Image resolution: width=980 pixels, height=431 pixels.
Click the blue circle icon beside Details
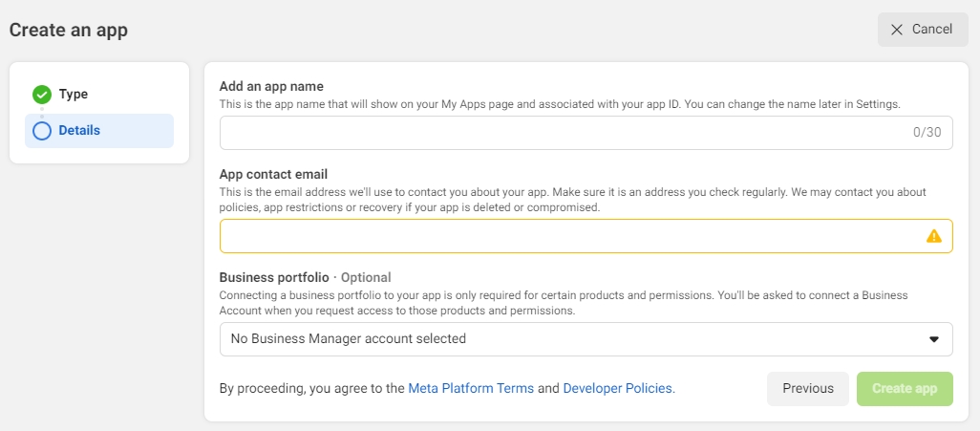[42, 131]
